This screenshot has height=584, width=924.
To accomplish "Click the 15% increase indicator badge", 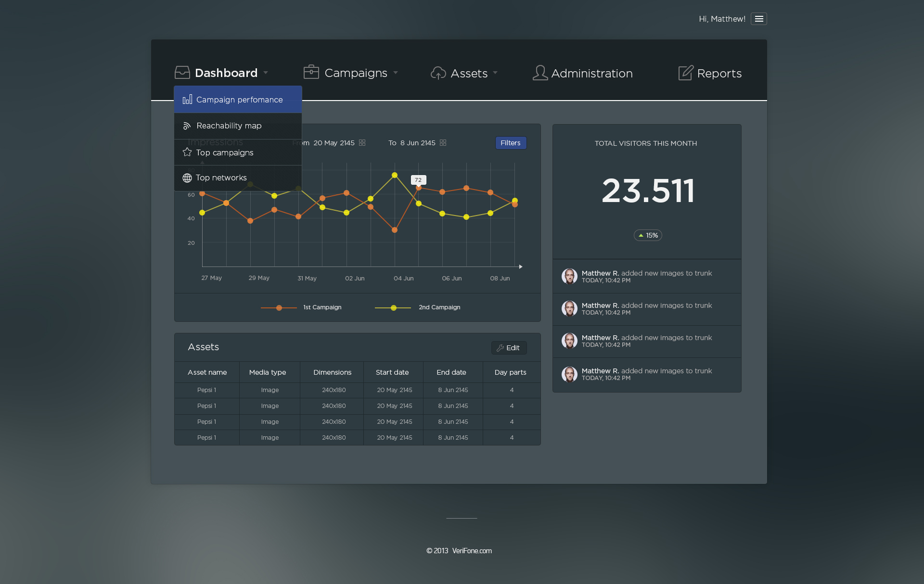I will click(x=647, y=235).
